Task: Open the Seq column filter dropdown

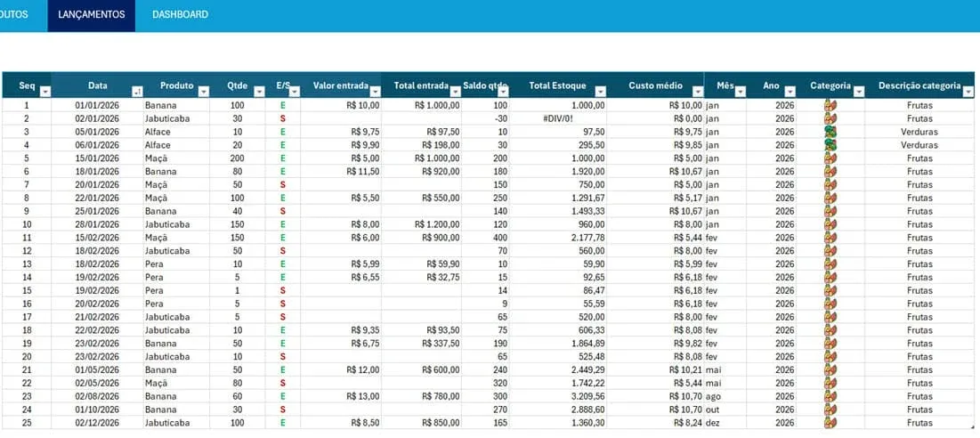Action: pos(45,92)
